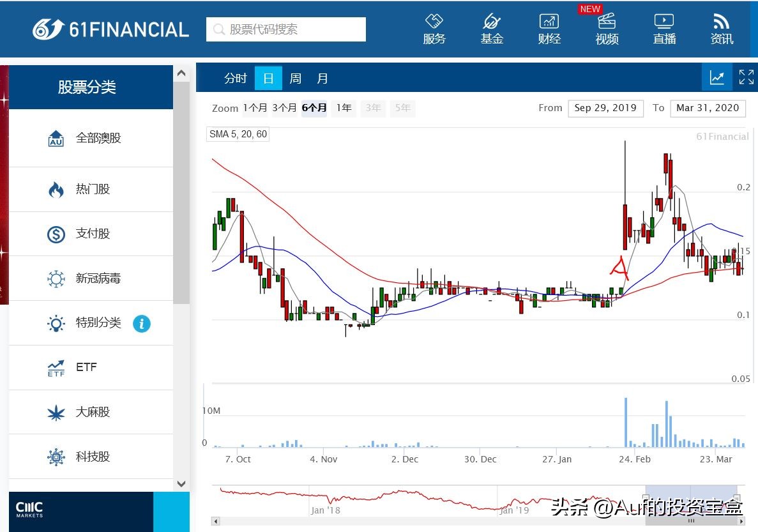Expand chart to fullscreen
Viewport: 758px width, 532px height.
[746, 78]
